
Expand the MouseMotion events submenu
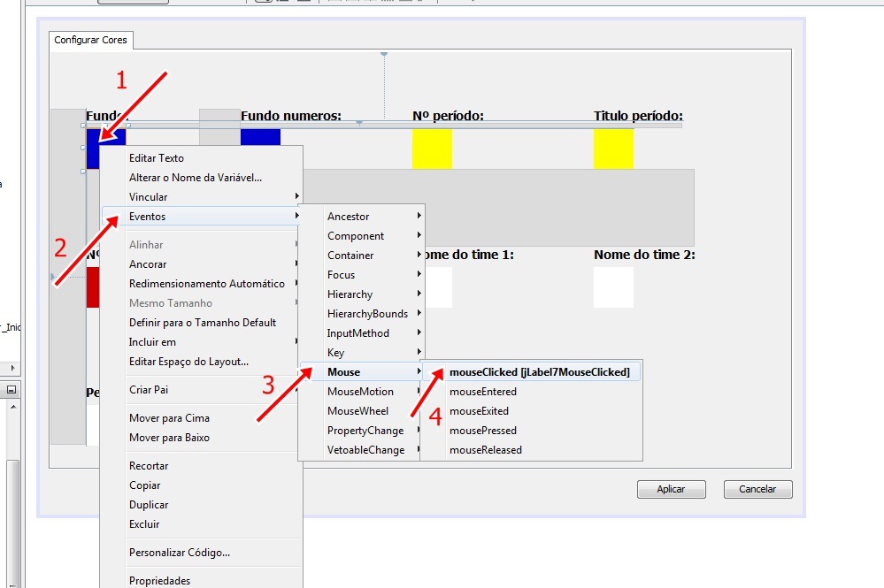361,392
